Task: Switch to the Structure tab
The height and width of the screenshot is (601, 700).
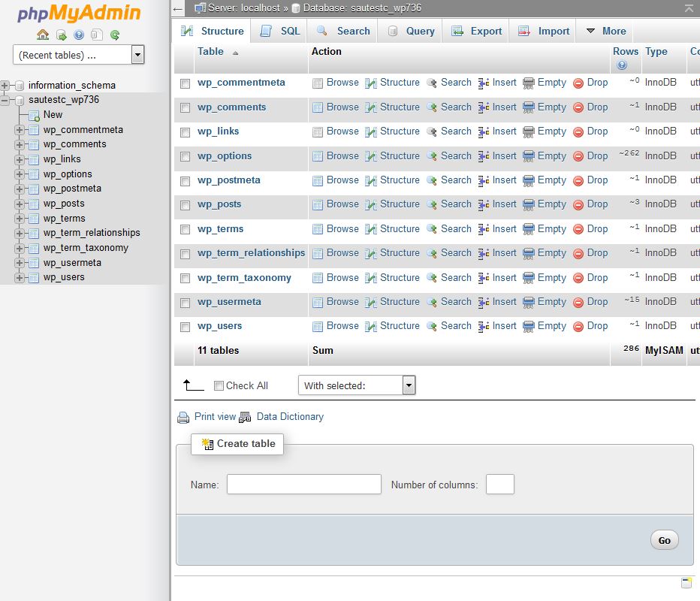Action: tap(212, 31)
